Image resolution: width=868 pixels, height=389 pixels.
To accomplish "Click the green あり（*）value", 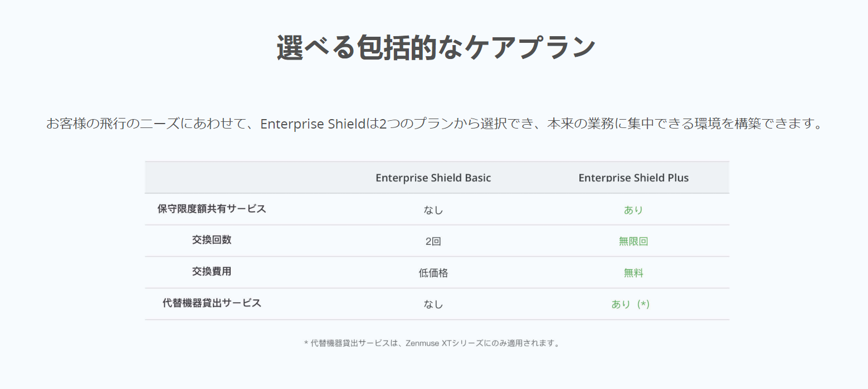I will pos(631,304).
